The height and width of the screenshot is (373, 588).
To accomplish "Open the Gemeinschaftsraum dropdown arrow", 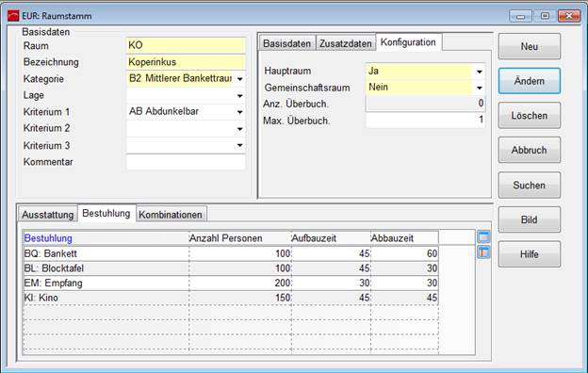I will coord(480,88).
